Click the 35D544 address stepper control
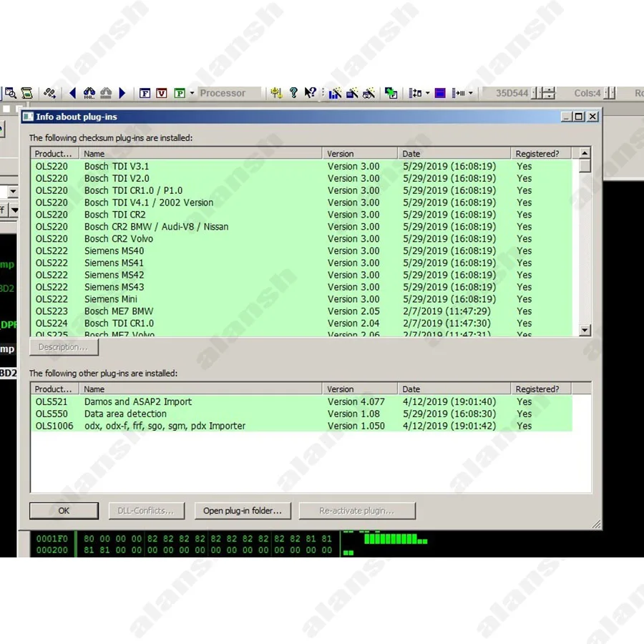The image size is (644, 644). coord(543,93)
